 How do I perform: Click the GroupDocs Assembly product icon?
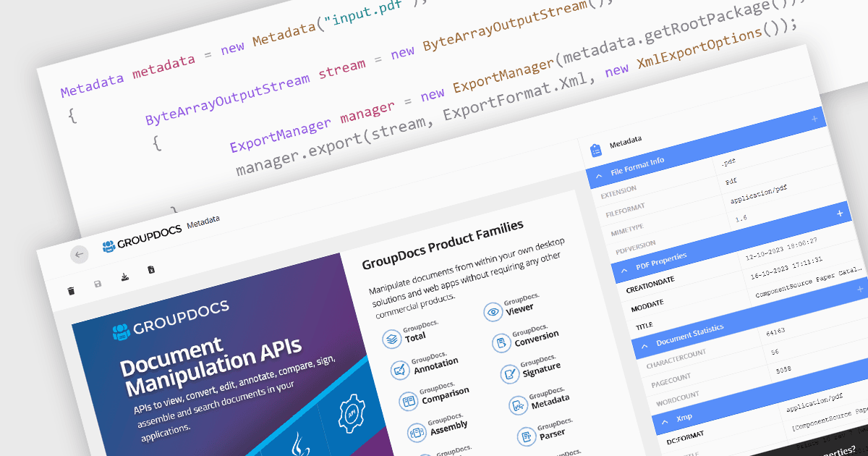[417, 432]
